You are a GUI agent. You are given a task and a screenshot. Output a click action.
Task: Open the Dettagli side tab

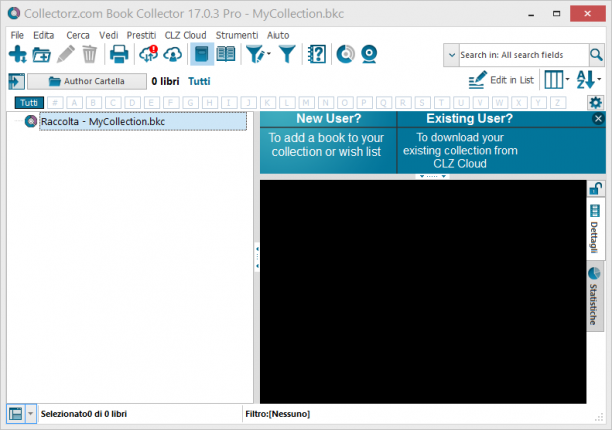tap(595, 229)
